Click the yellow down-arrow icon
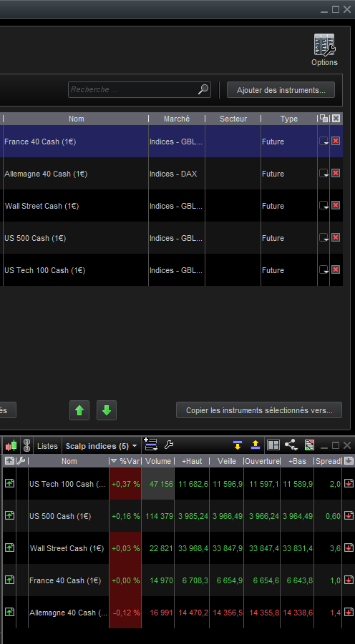Screen dimensions: 355x644 pos(238,445)
